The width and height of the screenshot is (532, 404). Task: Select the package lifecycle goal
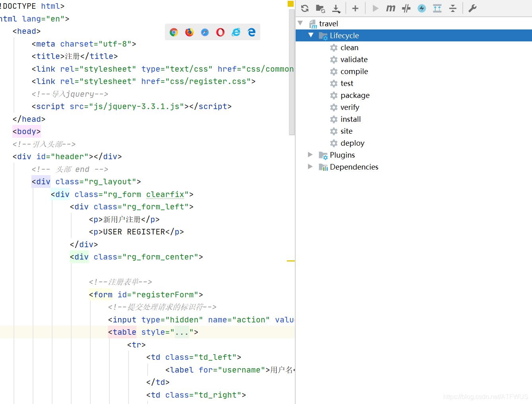(x=355, y=95)
